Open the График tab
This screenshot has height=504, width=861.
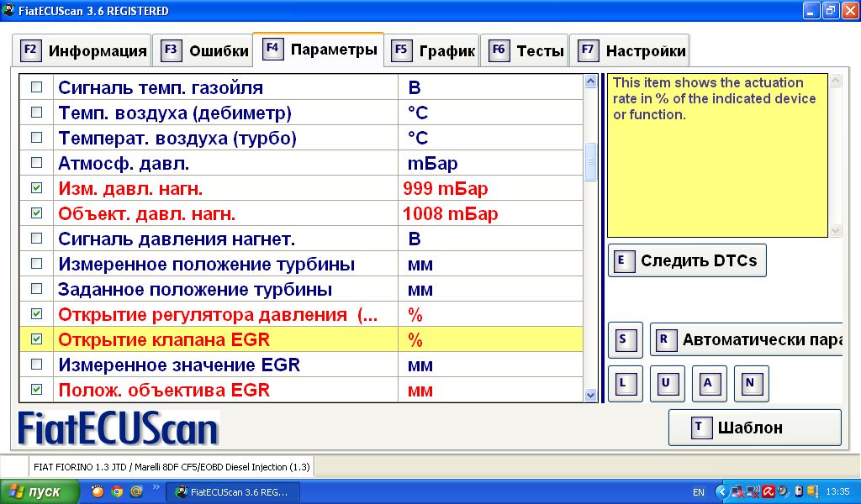[x=434, y=51]
